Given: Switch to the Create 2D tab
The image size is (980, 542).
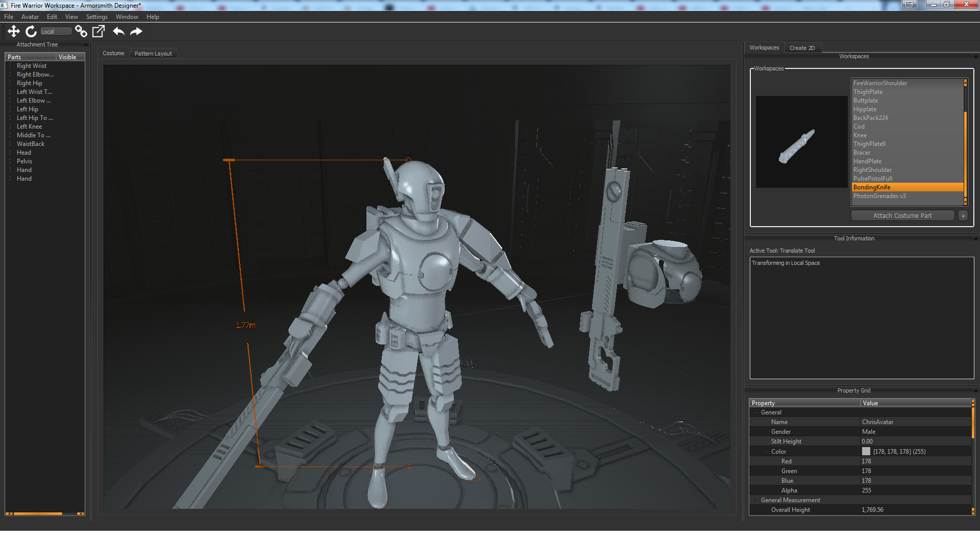Looking at the screenshot, I should coord(802,48).
